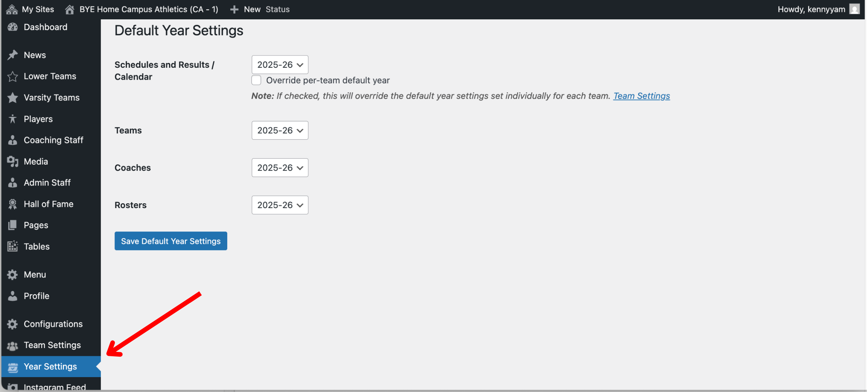Click the News pushpin icon
This screenshot has width=868, height=392.
[x=13, y=55]
